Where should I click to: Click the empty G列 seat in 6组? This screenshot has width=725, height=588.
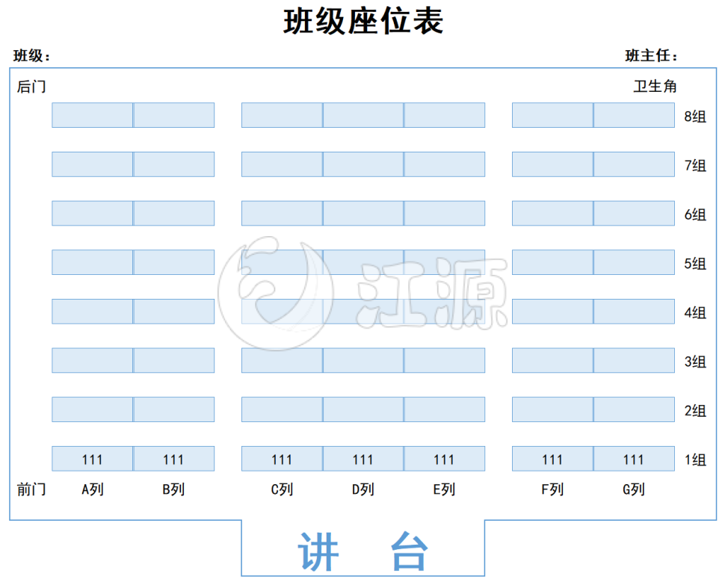click(x=634, y=213)
